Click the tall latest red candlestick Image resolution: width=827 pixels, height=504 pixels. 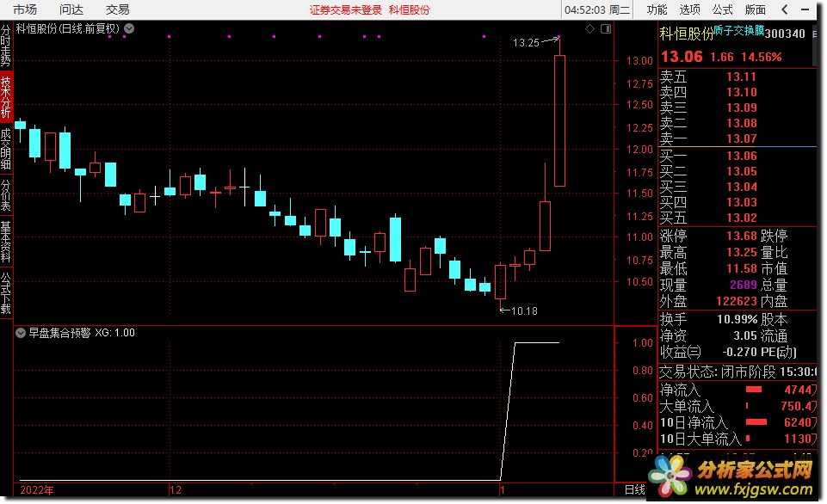pyautogui.click(x=559, y=120)
